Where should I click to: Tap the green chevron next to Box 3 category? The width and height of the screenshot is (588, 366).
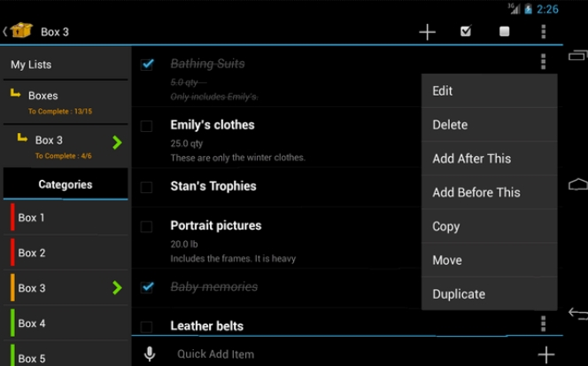tap(117, 288)
